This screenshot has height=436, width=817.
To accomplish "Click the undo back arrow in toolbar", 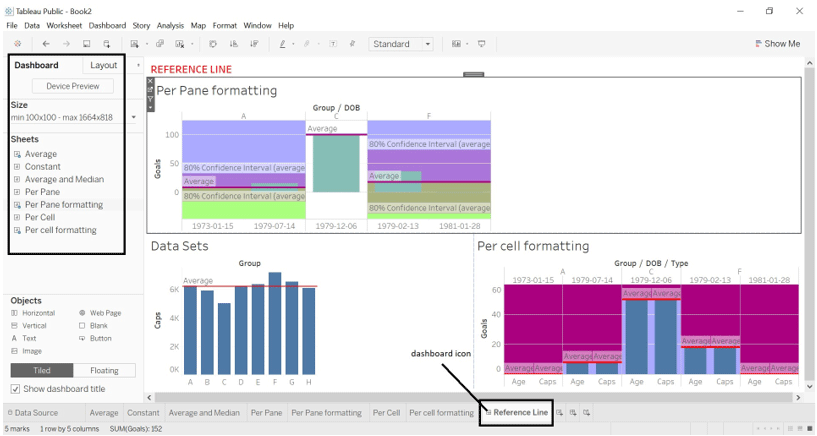I will click(46, 44).
